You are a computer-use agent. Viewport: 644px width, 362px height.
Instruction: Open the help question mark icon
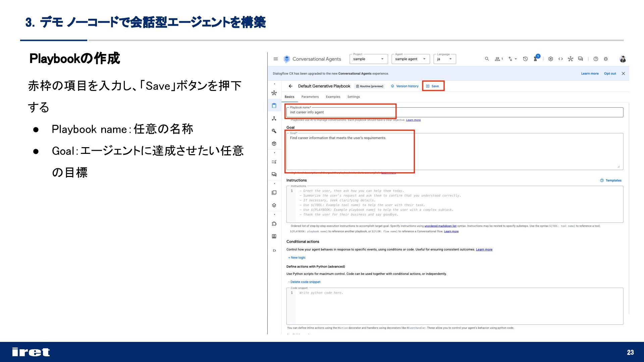[596, 59]
